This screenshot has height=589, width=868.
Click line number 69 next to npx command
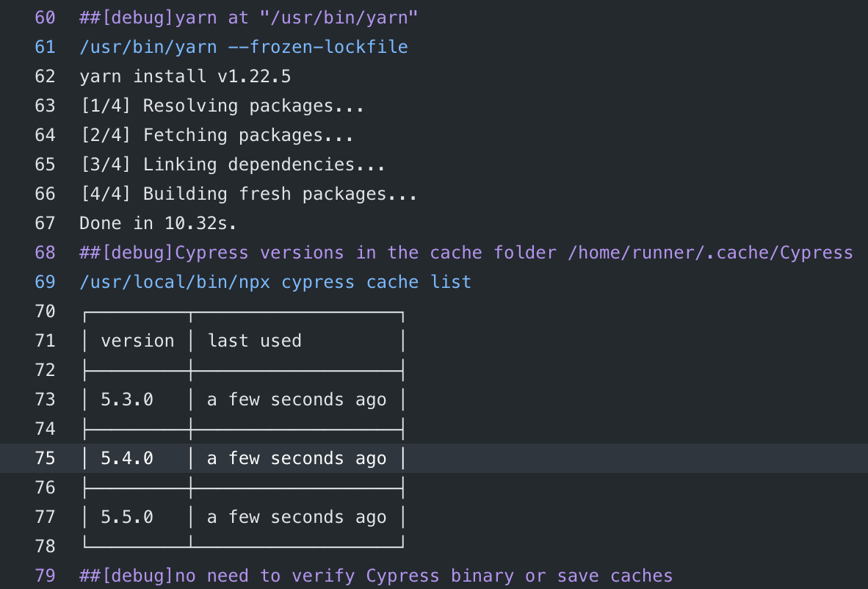(x=45, y=281)
